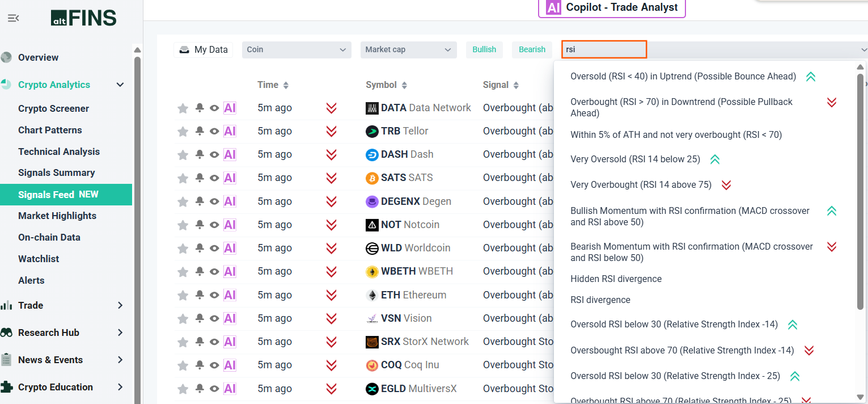
Task: Collapse sidebar with hamburger menu icon
Action: click(x=13, y=18)
